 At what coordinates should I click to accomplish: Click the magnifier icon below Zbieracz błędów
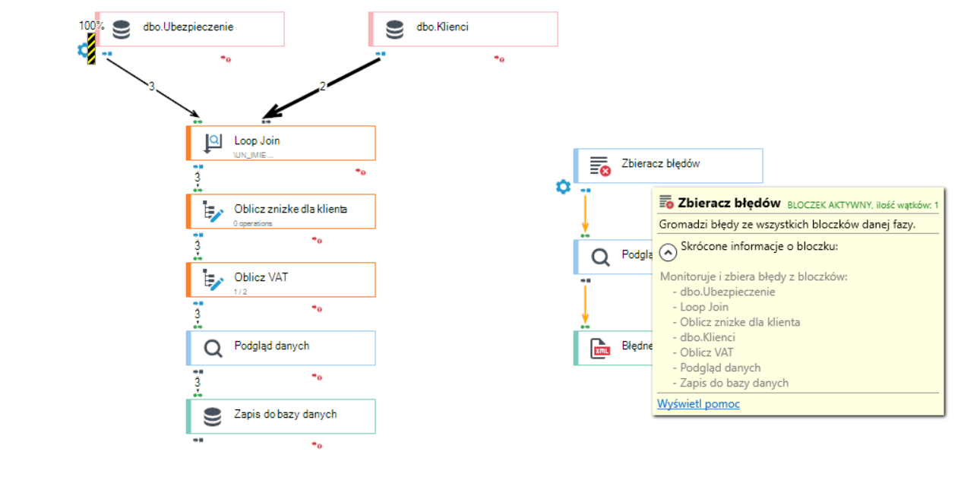601,257
